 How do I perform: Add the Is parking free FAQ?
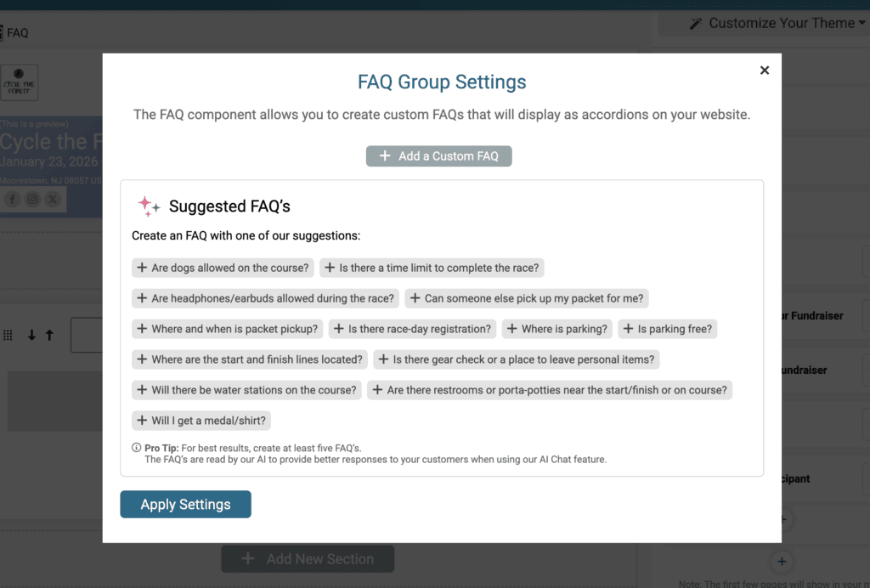(x=667, y=329)
